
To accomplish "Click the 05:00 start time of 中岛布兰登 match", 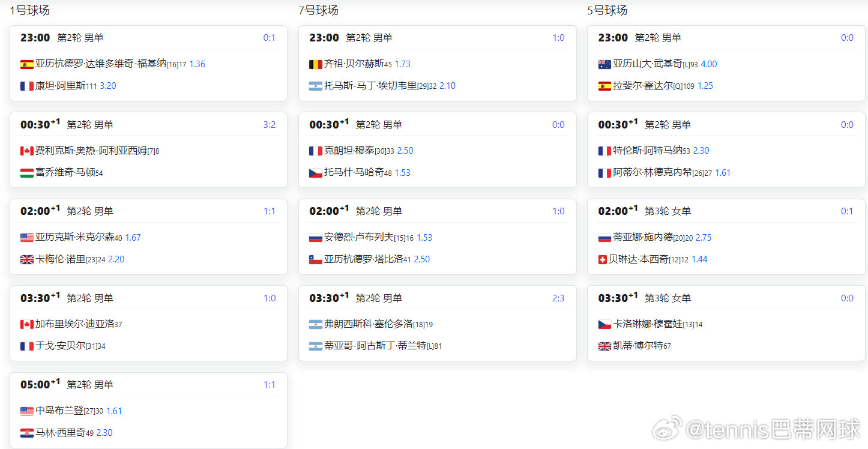I will point(40,384).
